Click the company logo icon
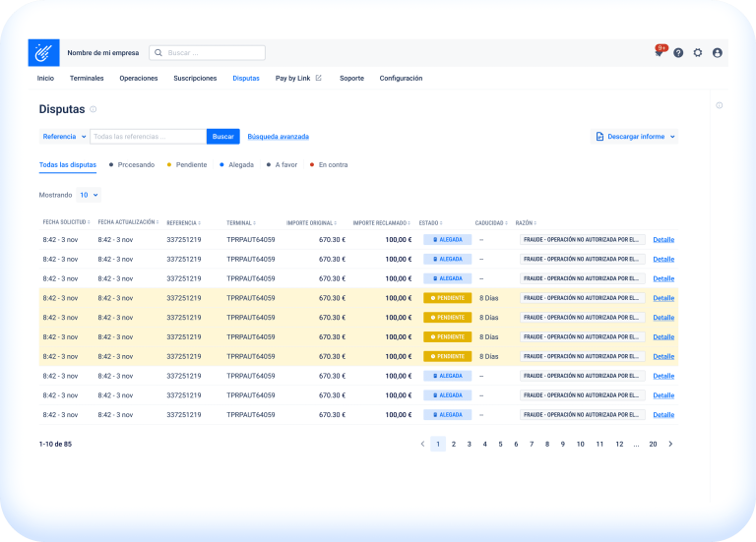Image resolution: width=756 pixels, height=542 pixels. pos(43,52)
